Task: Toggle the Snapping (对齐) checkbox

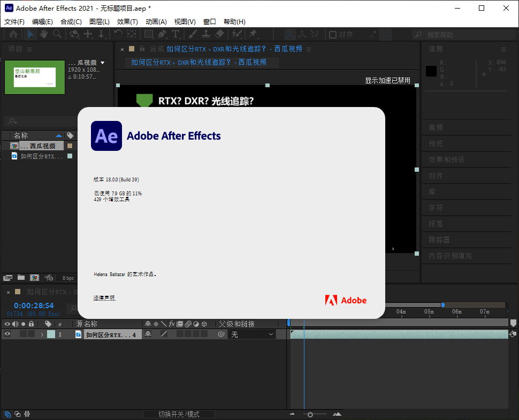Action: coord(333,35)
